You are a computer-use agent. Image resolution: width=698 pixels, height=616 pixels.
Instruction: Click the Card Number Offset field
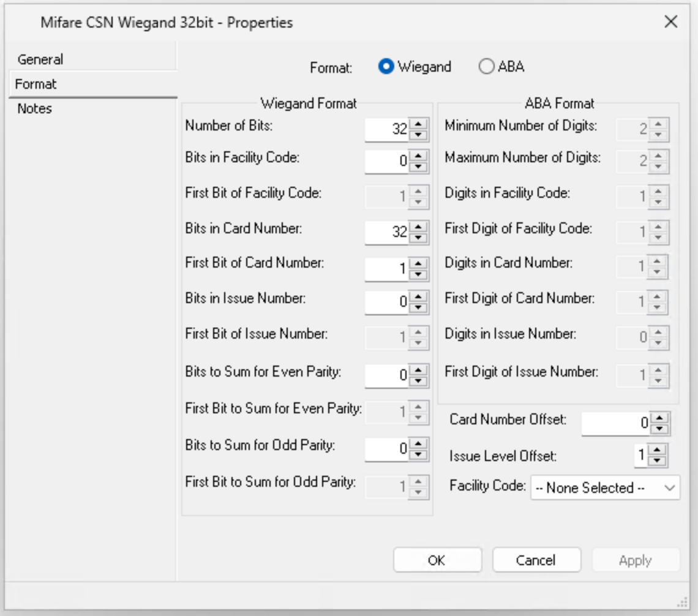(x=615, y=423)
